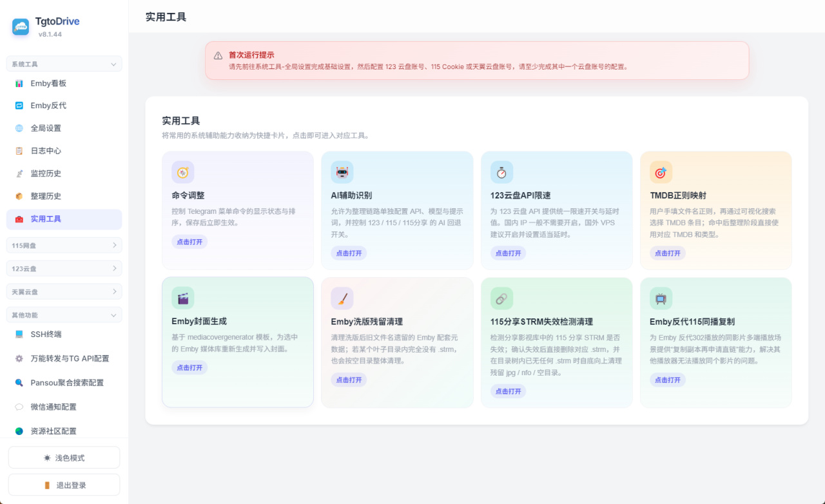Expand the 123云盘 sidebar group
The image size is (825, 504).
point(64,268)
